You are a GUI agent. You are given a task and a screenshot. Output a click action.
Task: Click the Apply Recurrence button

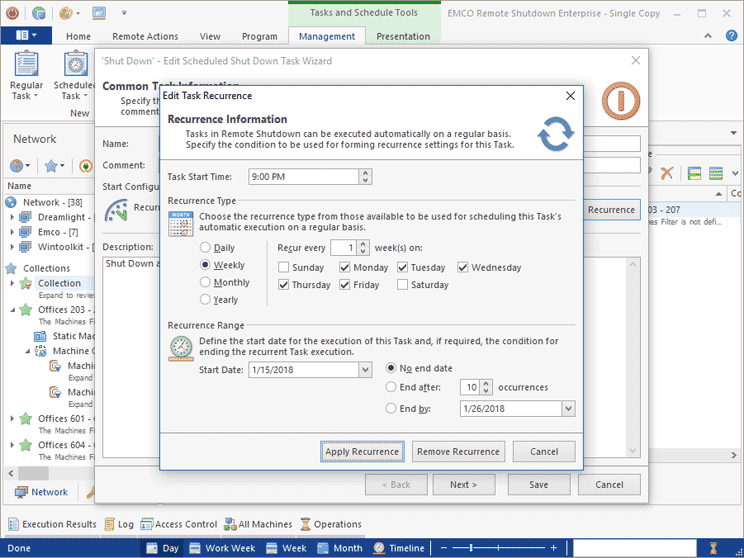362,452
